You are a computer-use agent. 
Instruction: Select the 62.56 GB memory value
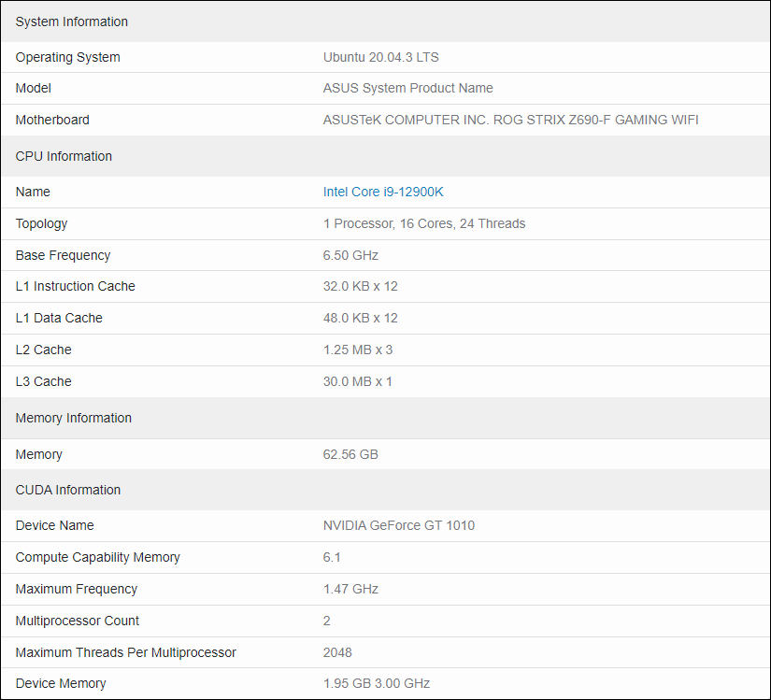pos(350,454)
